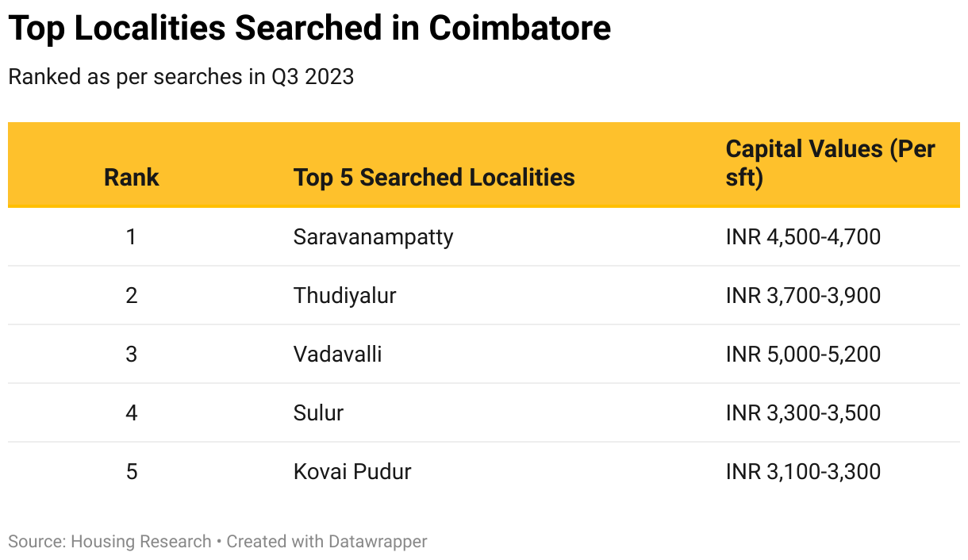This screenshot has height=560, width=968.
Task: Select the Ranked as per searches subtitle
Action: [x=181, y=77]
